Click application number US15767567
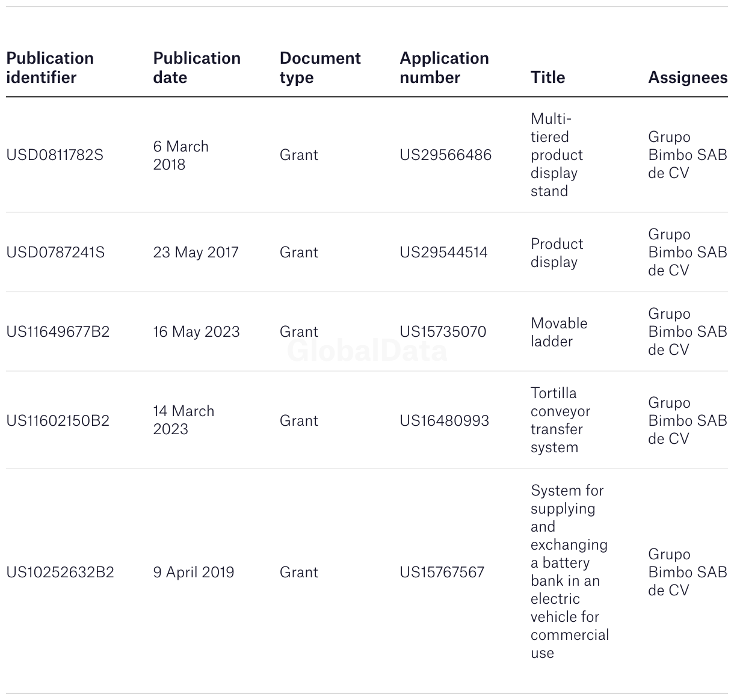Image resolution: width=734 pixels, height=700 pixels. click(x=442, y=572)
